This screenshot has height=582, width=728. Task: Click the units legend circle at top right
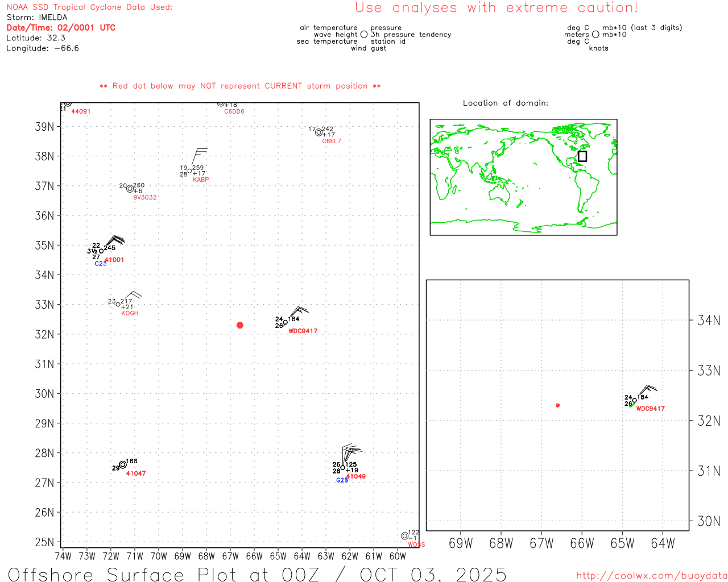[595, 34]
